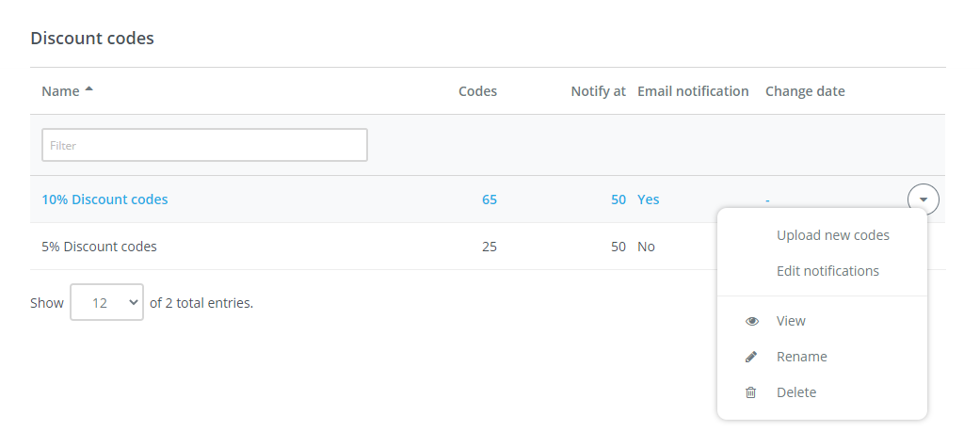The image size is (980, 447).
Task: Sort by the Email notification column header
Action: [x=693, y=91]
